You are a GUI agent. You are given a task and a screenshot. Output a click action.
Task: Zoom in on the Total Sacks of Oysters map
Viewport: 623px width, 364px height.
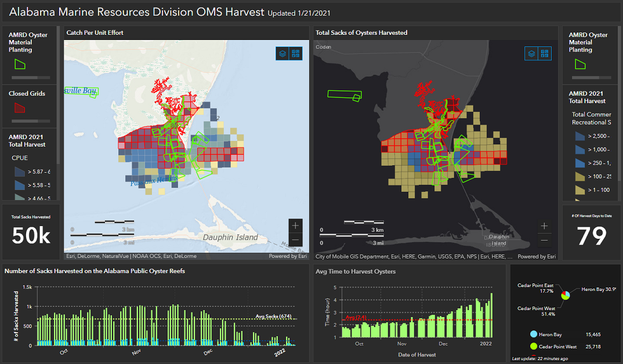pos(544,226)
